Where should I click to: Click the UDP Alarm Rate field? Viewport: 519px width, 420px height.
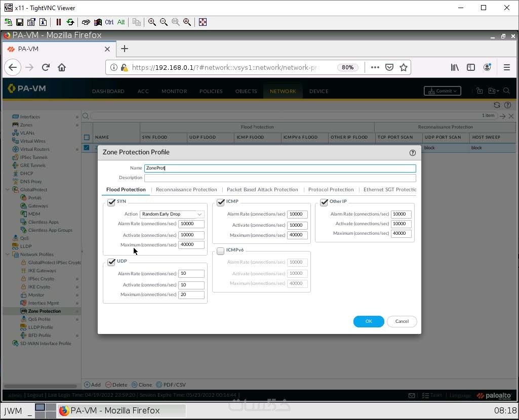[191, 273]
